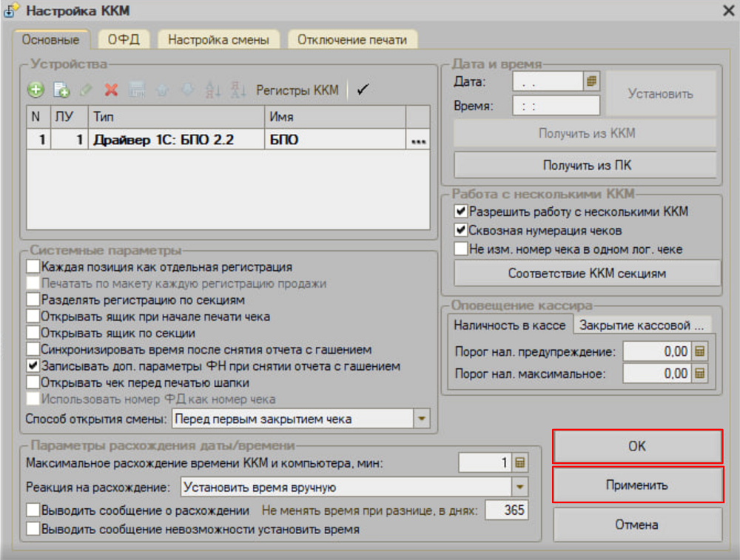The height and width of the screenshot is (560, 740).
Task: Open calculator for максимальное расхождение времени
Action: 520,463
